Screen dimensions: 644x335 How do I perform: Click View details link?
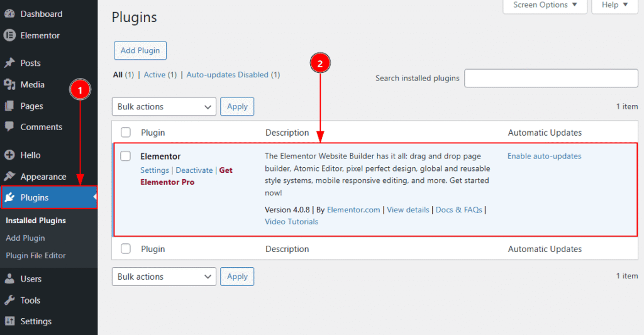coord(408,209)
